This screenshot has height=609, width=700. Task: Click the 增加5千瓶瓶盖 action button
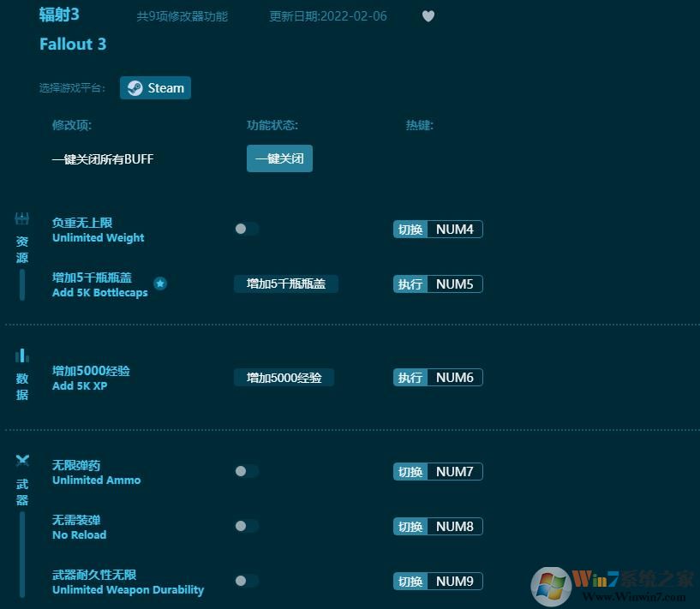coord(285,284)
